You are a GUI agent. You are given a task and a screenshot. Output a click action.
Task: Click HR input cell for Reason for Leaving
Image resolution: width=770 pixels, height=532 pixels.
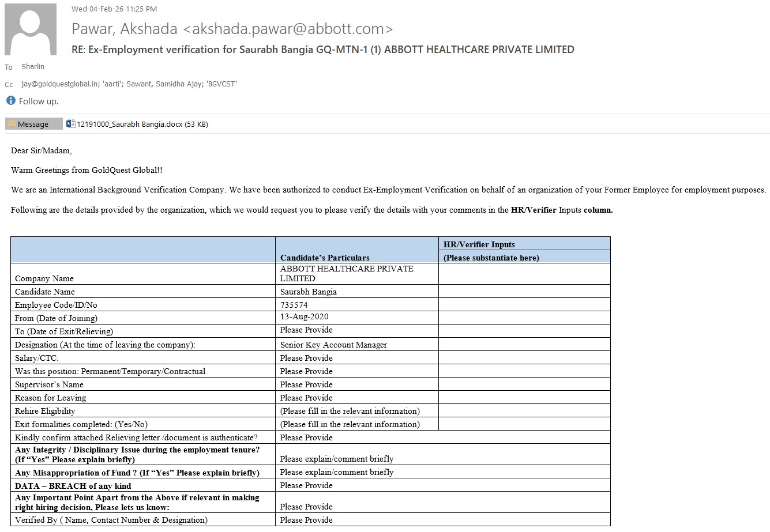(x=524, y=397)
